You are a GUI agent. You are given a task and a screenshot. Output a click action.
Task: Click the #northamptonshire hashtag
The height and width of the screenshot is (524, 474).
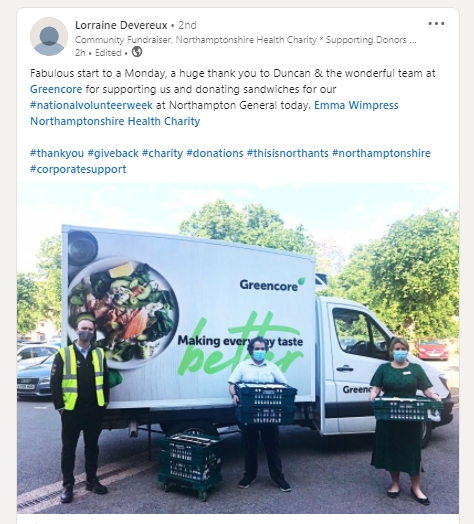(x=381, y=153)
